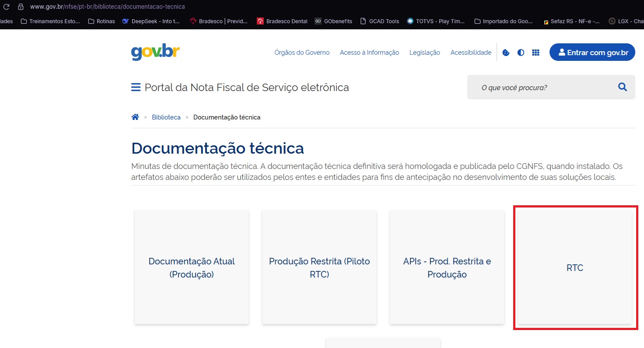
Task: Open the RTC card
Action: [x=575, y=267]
